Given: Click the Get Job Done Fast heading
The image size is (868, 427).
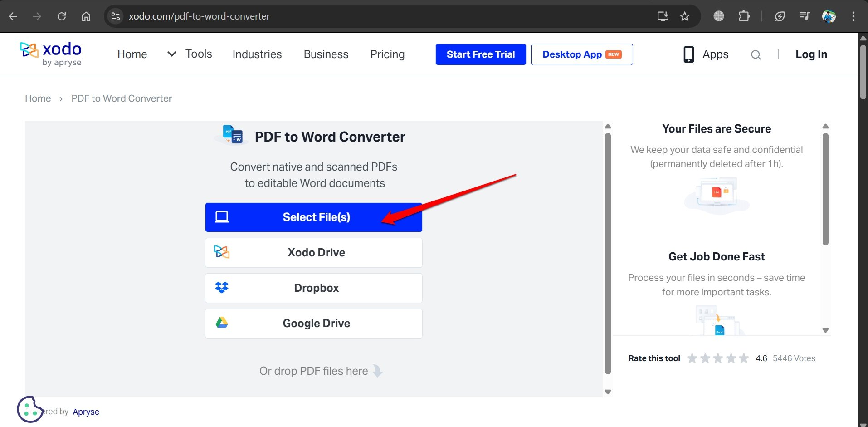Looking at the screenshot, I should pyautogui.click(x=717, y=257).
